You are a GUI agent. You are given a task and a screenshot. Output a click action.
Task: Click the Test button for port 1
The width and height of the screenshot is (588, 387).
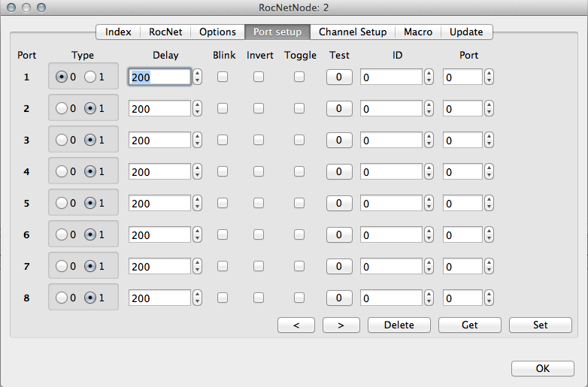[339, 77]
